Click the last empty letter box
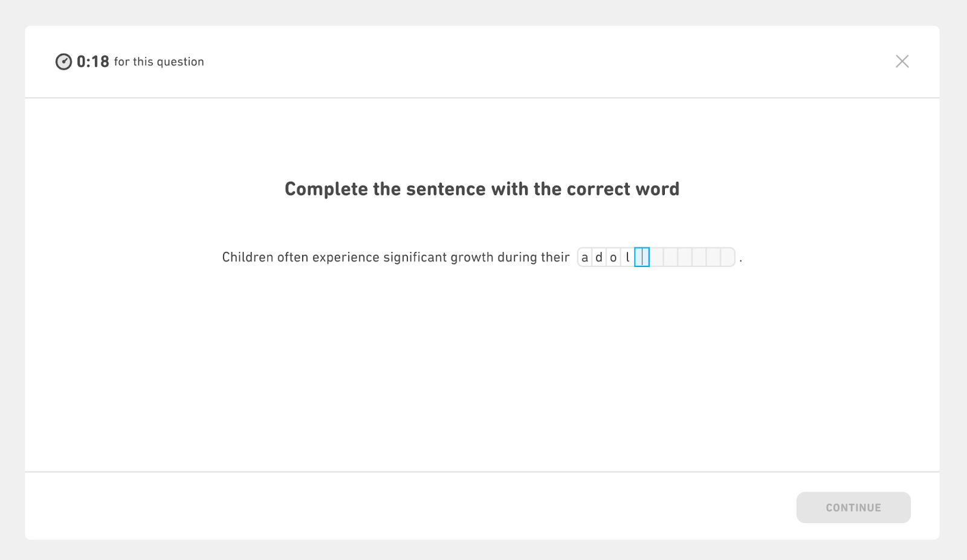967x560 pixels. [728, 257]
